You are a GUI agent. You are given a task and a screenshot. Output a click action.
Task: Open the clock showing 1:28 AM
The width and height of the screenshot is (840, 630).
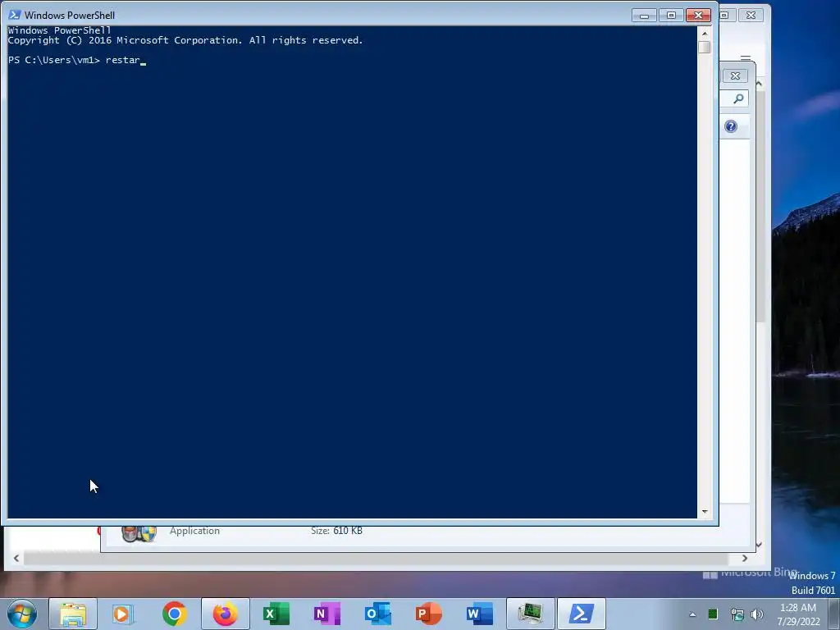pyautogui.click(x=798, y=614)
